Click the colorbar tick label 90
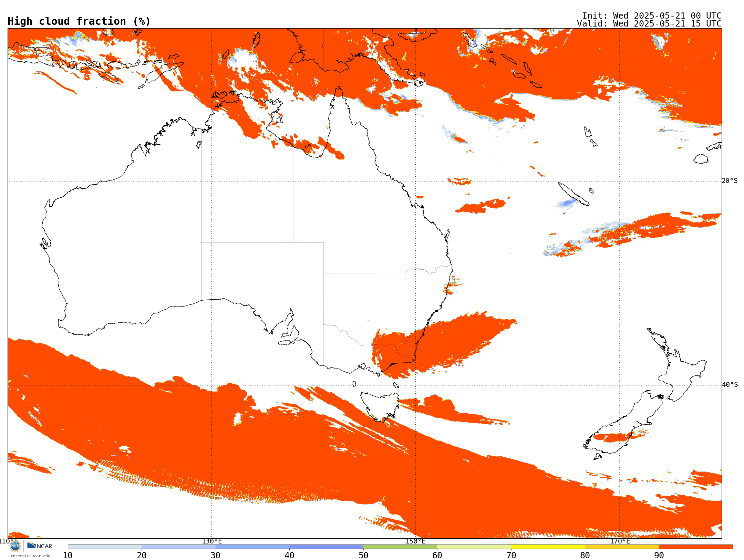The height and width of the screenshot is (560, 744). [659, 556]
